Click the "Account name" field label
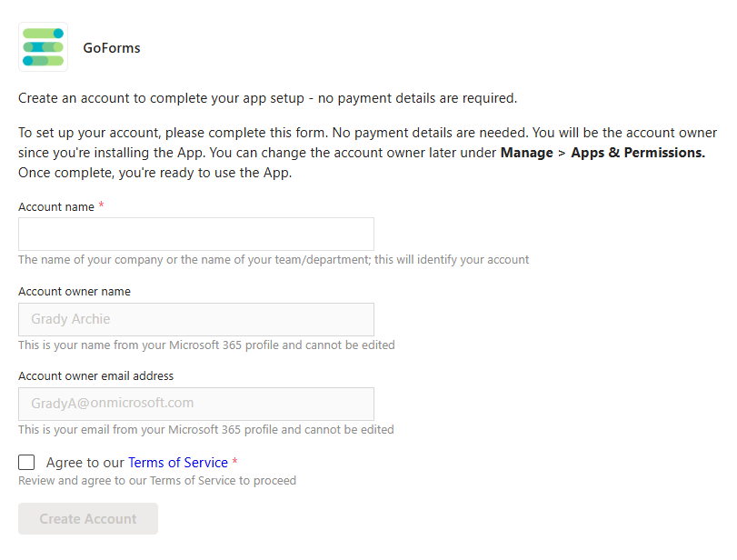 coord(55,207)
